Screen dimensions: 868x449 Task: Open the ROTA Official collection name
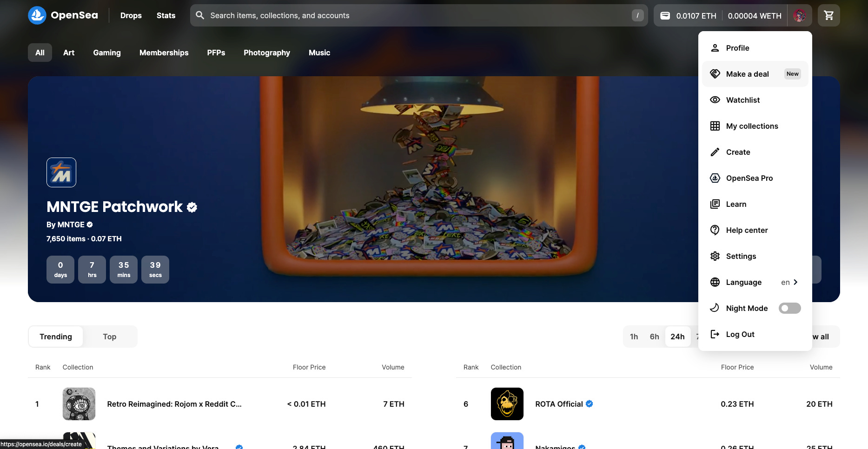(559, 404)
